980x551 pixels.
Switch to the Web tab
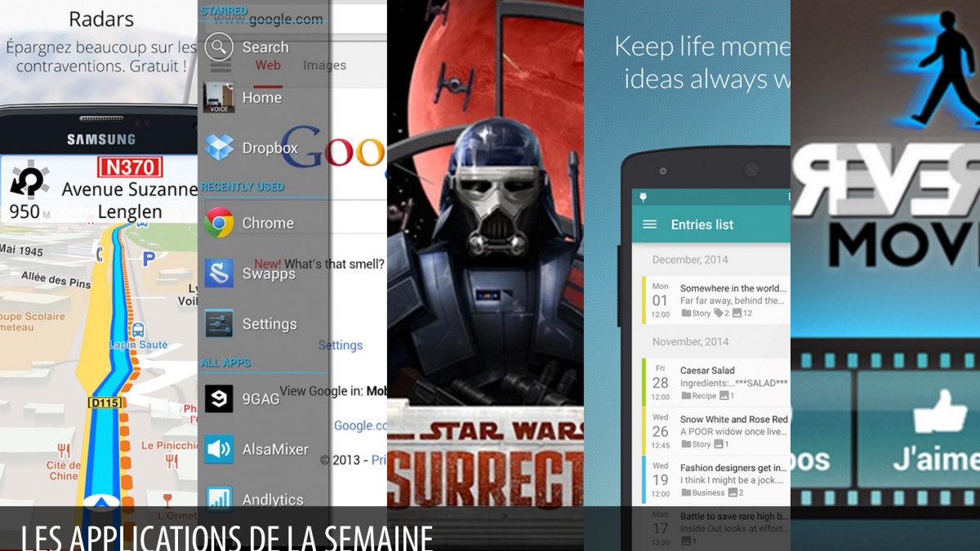click(x=268, y=66)
